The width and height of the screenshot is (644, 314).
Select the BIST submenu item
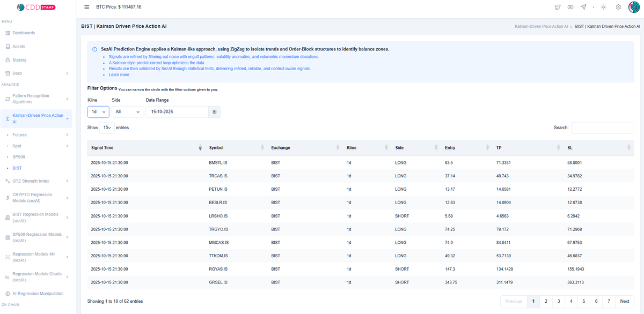coord(17,168)
